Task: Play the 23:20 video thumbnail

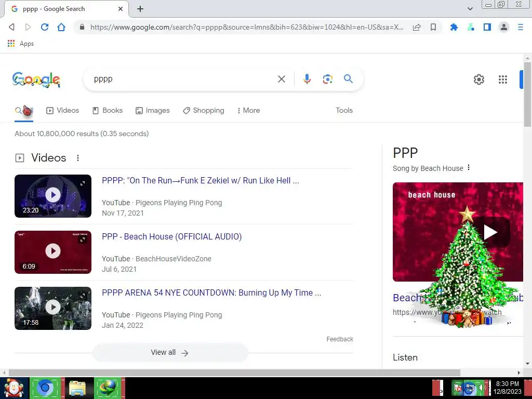Action: (x=53, y=196)
